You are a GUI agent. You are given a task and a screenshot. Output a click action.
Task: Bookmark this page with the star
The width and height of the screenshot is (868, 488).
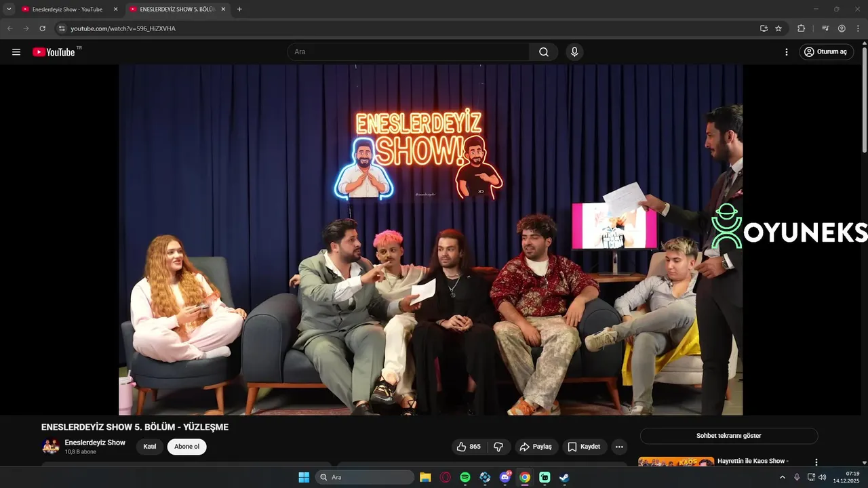[778, 28]
